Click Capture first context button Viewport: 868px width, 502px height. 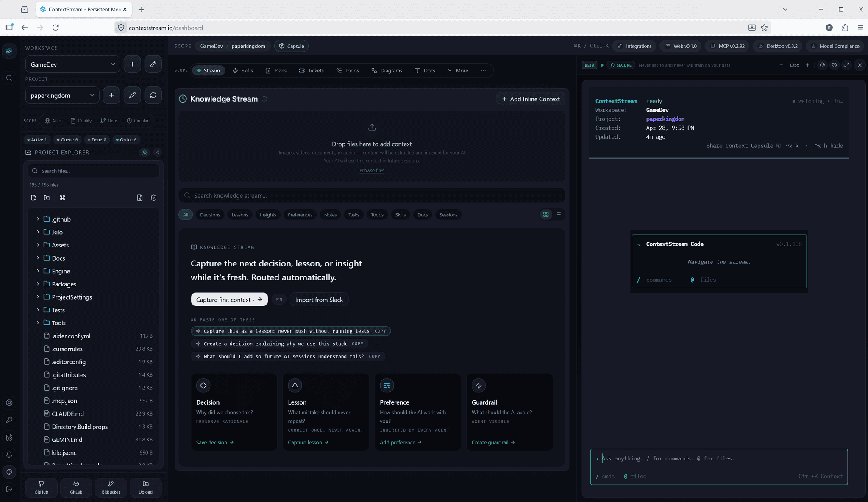point(229,300)
